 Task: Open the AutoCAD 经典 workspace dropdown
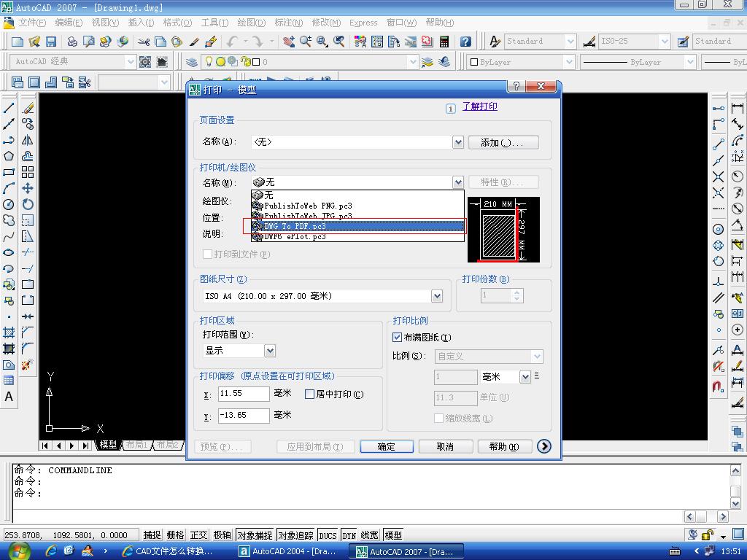click(x=131, y=62)
